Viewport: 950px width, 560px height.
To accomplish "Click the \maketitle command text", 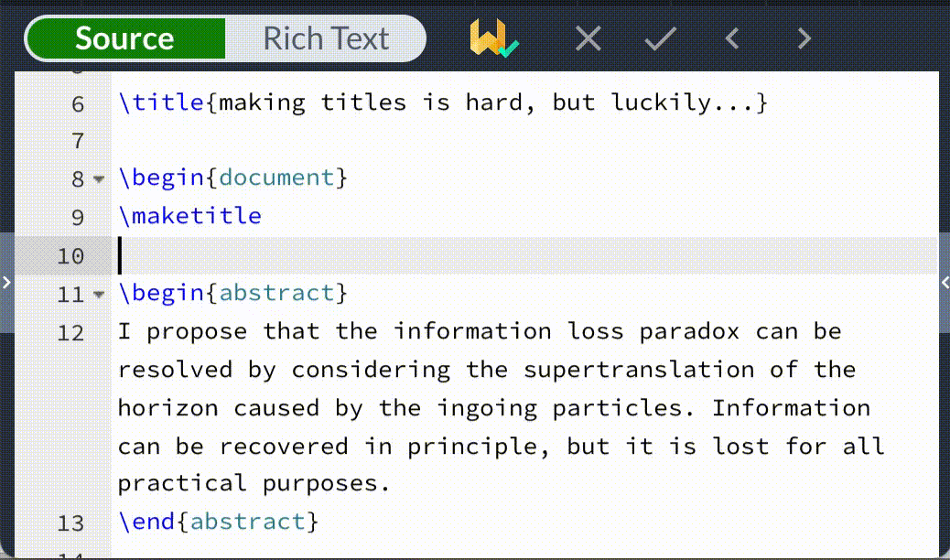I will [x=189, y=216].
